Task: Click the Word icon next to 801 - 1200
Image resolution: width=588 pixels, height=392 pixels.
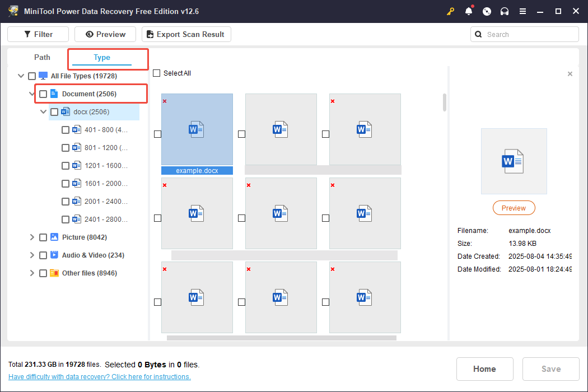Action: 77,147
